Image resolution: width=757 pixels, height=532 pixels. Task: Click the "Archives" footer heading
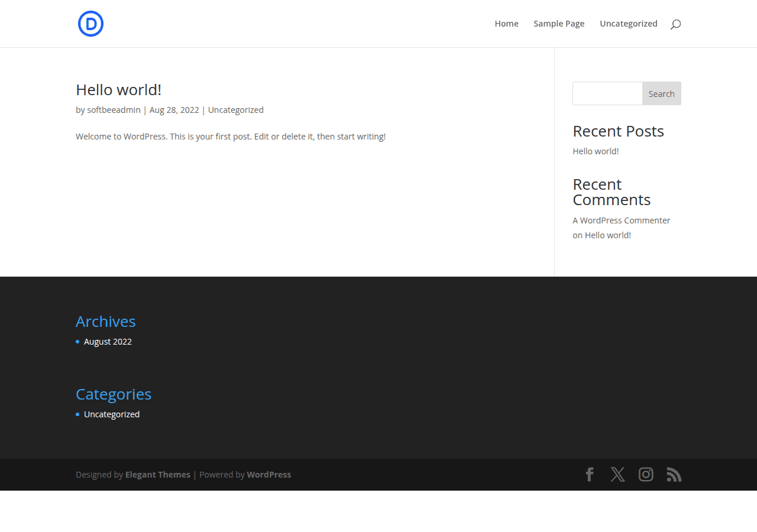106,322
